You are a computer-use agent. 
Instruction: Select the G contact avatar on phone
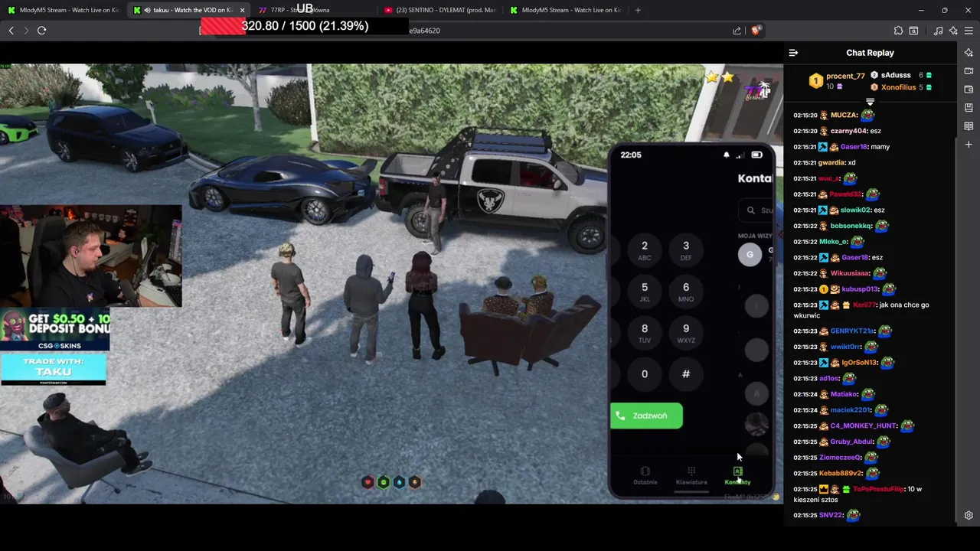[x=750, y=255]
